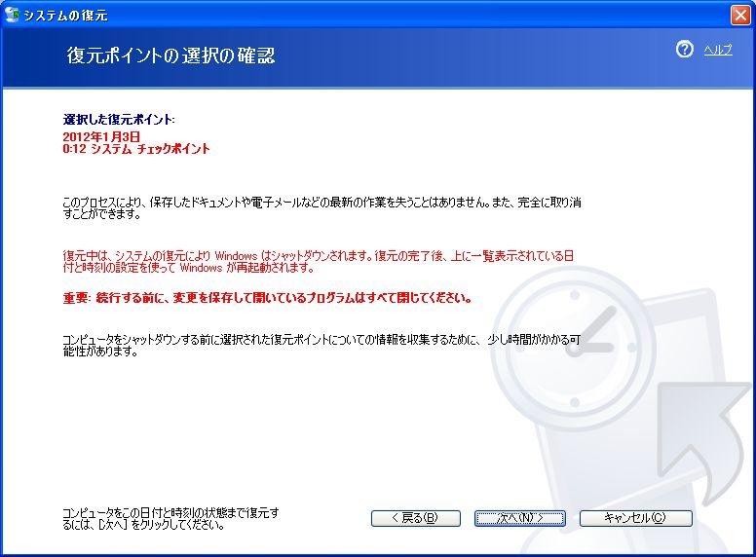The height and width of the screenshot is (557, 756).
Task: Click the 次へ(N) next button
Action: [520, 518]
